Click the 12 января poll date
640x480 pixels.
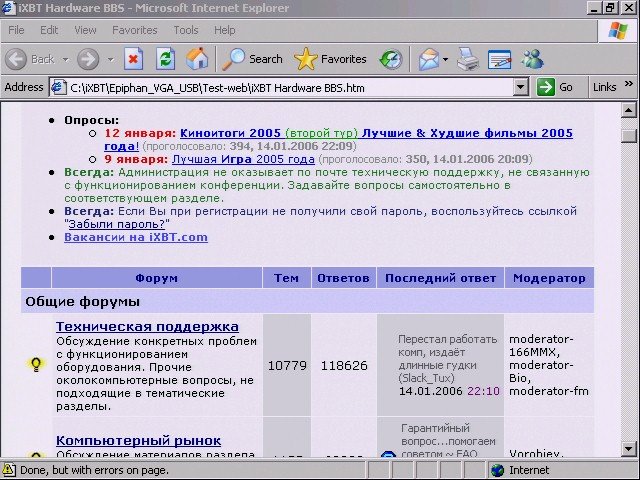[140, 133]
